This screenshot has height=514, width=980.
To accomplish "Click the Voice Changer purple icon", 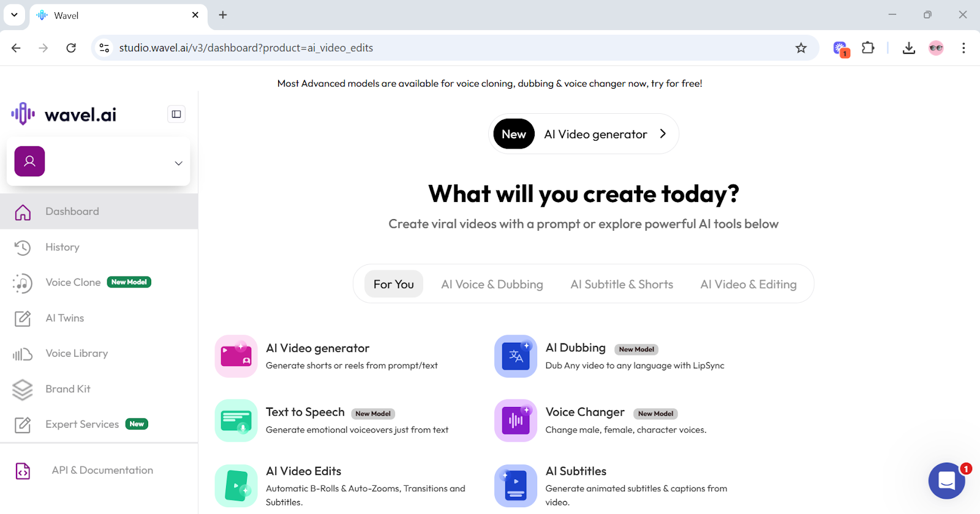I will [516, 420].
